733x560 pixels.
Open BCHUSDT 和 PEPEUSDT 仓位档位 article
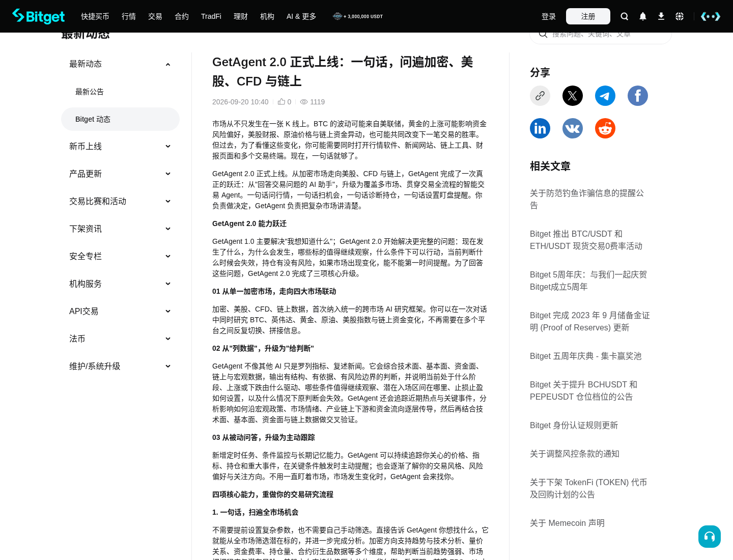pos(583,390)
